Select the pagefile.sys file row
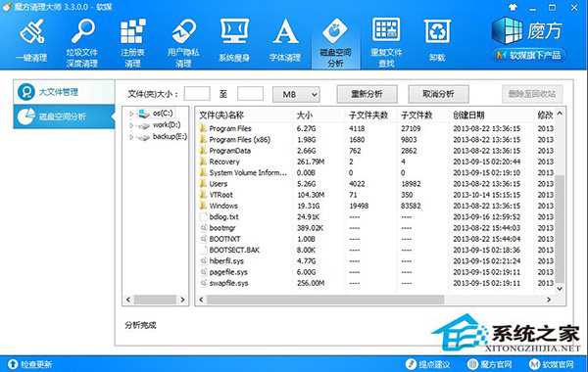This screenshot has width=588, height=372. 375,272
